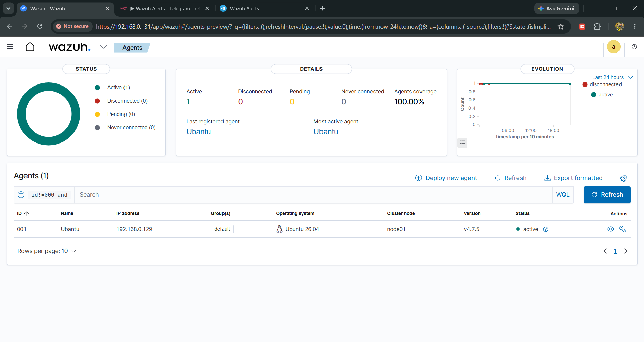Open configuration wrench for agent 001
The image size is (644, 342).
[622, 229]
